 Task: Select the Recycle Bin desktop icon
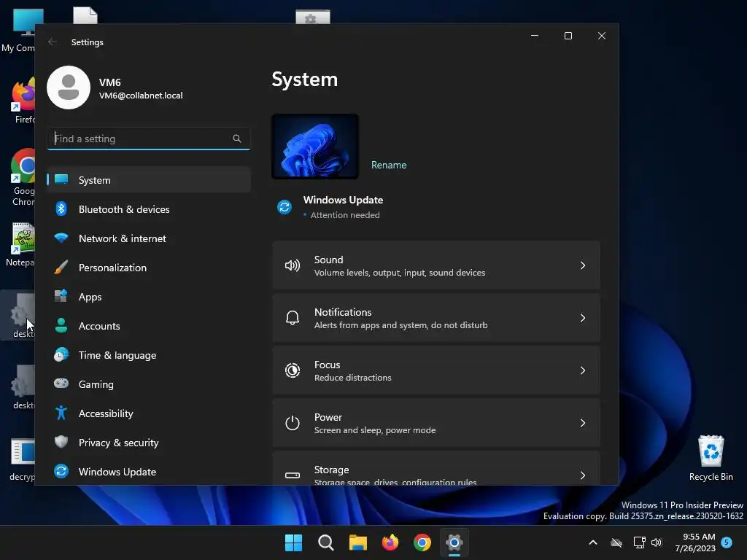pyautogui.click(x=711, y=458)
